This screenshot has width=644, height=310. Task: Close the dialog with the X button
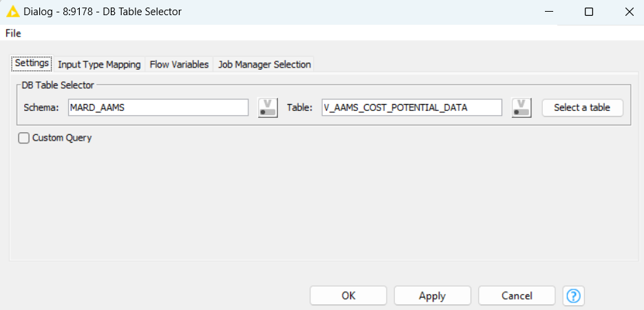click(629, 12)
